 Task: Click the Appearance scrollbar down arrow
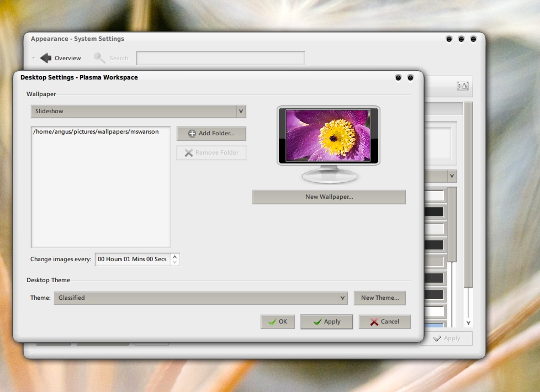[468, 323]
